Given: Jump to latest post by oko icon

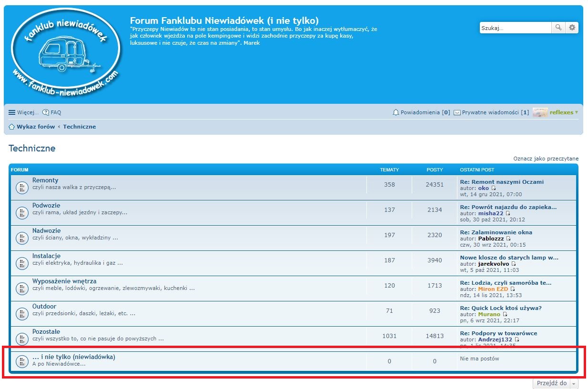Looking at the screenshot, I should 494,188.
